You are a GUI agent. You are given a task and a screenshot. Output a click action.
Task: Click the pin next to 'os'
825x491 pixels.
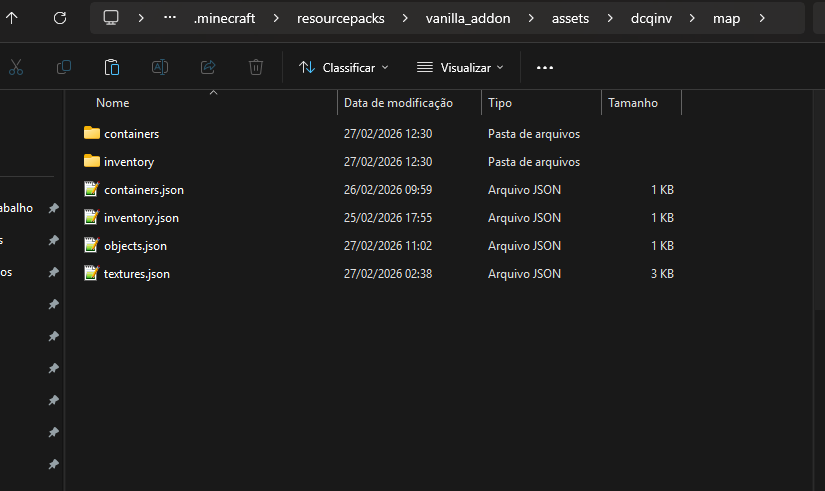[54, 273]
